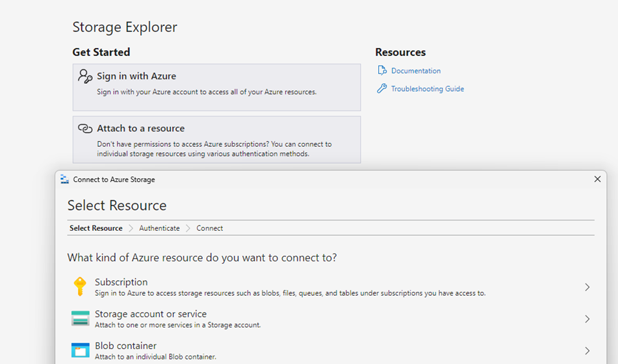Click the Connect to Azure Storage title icon

tap(64, 179)
